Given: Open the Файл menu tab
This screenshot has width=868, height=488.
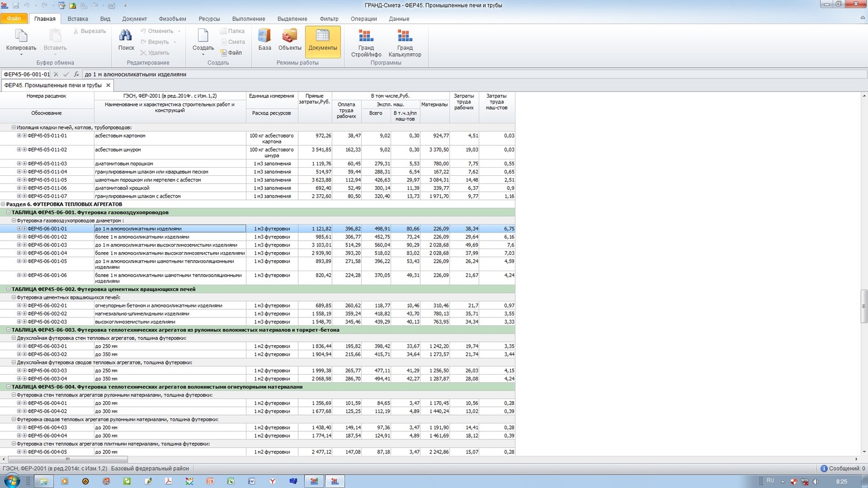Looking at the screenshot, I should coord(13,19).
